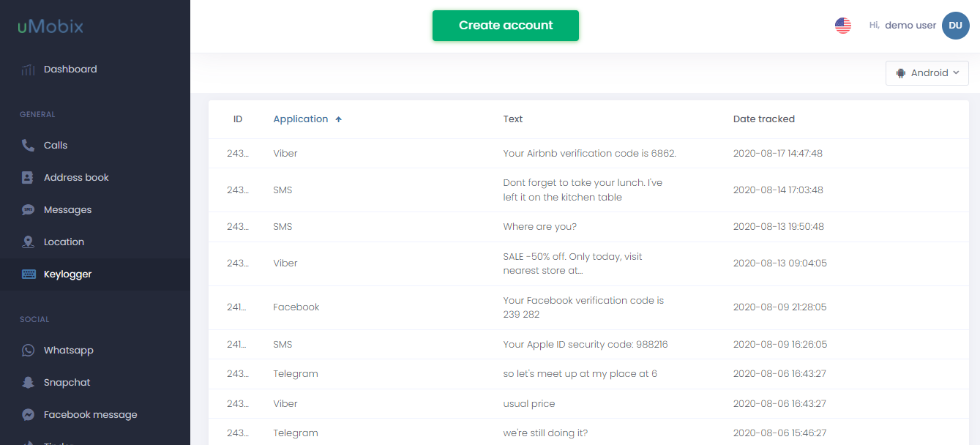Click the Address book contact icon
The image size is (980, 445).
28,178
